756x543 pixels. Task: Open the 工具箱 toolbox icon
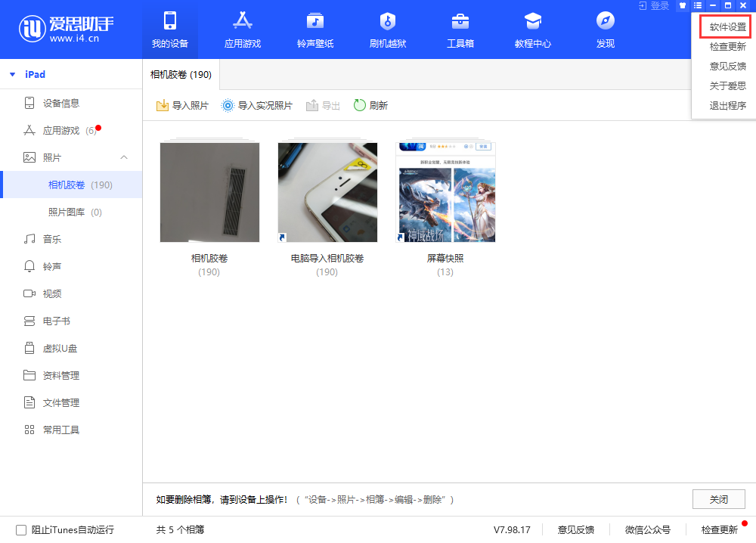point(460,21)
